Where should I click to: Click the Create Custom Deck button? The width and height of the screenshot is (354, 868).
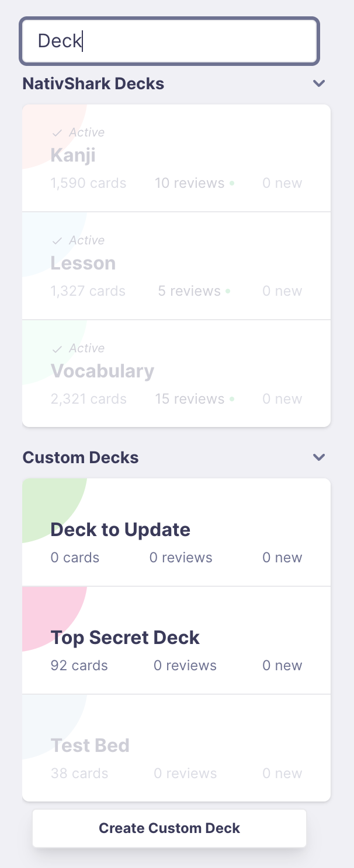169,828
